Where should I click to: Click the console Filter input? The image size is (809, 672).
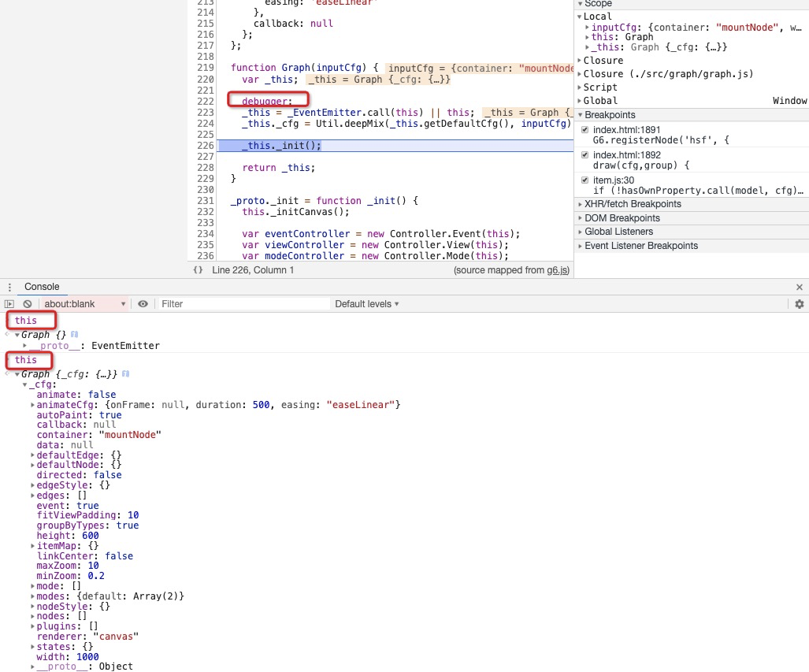click(x=243, y=304)
